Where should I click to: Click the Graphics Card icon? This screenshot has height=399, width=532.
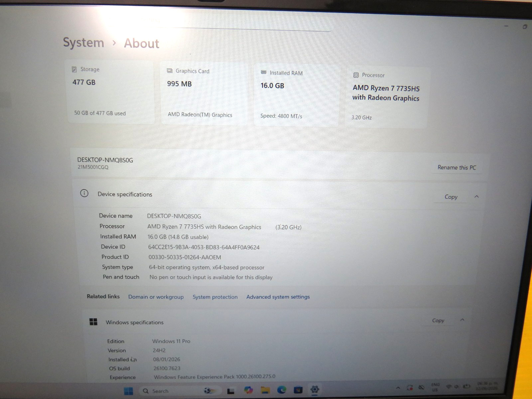(170, 71)
